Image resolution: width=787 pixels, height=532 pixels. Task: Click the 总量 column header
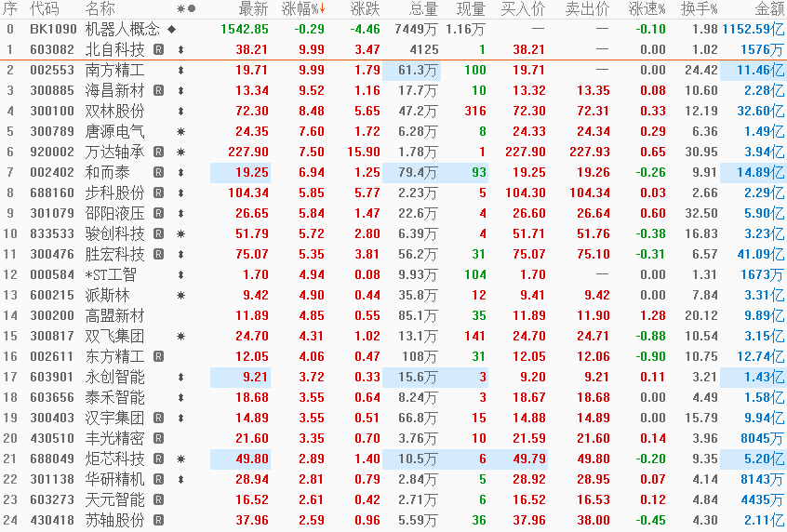point(423,9)
